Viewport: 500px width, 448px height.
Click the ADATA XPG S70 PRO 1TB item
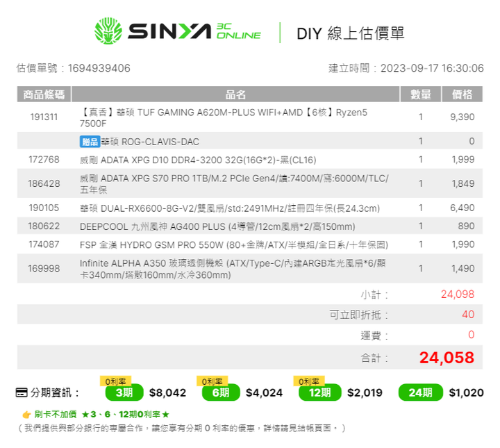coord(234,184)
